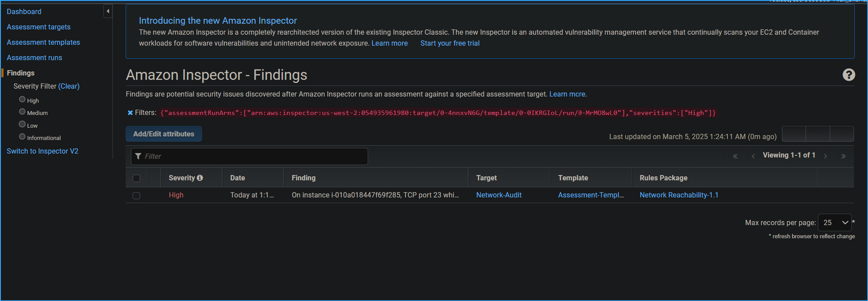Open Assessment templates in the sidebar
Viewport: 868px width, 301px height.
tap(43, 42)
